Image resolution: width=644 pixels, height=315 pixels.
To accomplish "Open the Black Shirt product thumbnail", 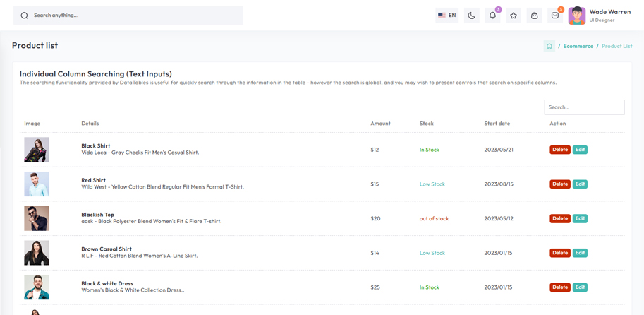I will (37, 150).
